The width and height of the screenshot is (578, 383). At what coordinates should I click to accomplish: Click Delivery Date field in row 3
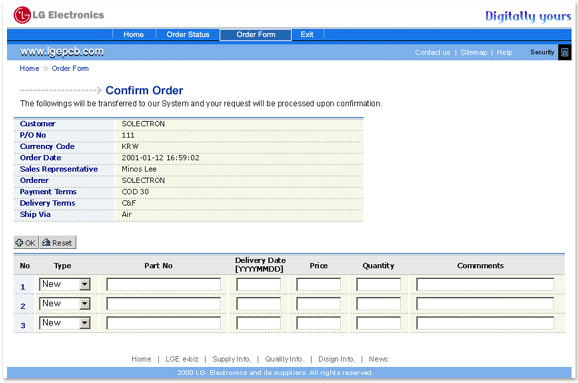click(x=258, y=323)
